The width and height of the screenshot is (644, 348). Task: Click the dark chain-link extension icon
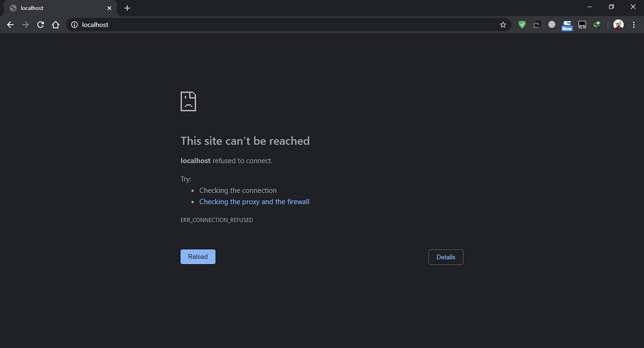536,24
